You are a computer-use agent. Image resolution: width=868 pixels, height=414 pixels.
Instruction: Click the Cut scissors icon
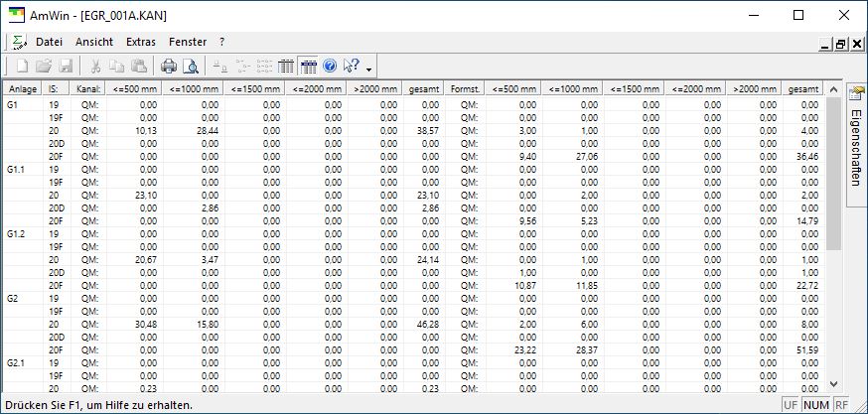point(95,67)
